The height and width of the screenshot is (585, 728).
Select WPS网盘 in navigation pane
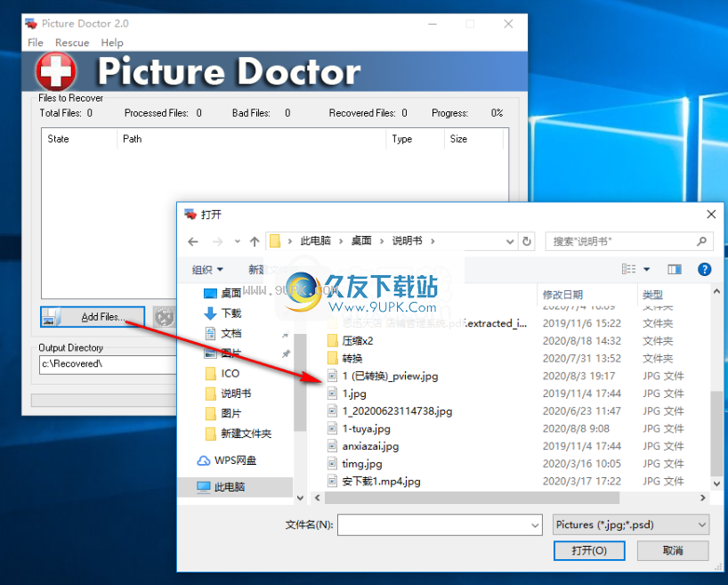click(235, 460)
